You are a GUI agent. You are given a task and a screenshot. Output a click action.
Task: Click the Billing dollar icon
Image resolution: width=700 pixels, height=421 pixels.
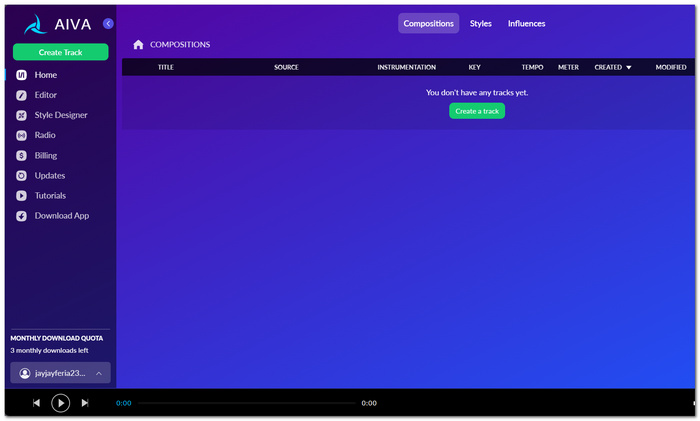coord(21,155)
